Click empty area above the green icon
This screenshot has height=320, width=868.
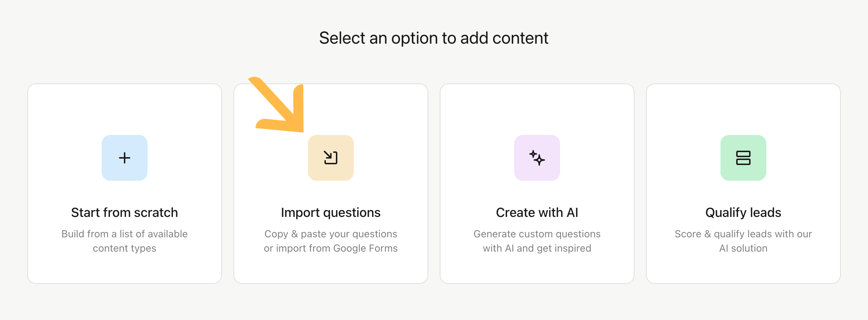[x=743, y=109]
